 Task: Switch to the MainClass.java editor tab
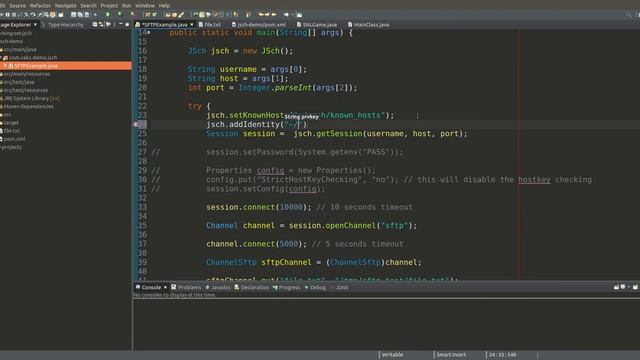369,25
